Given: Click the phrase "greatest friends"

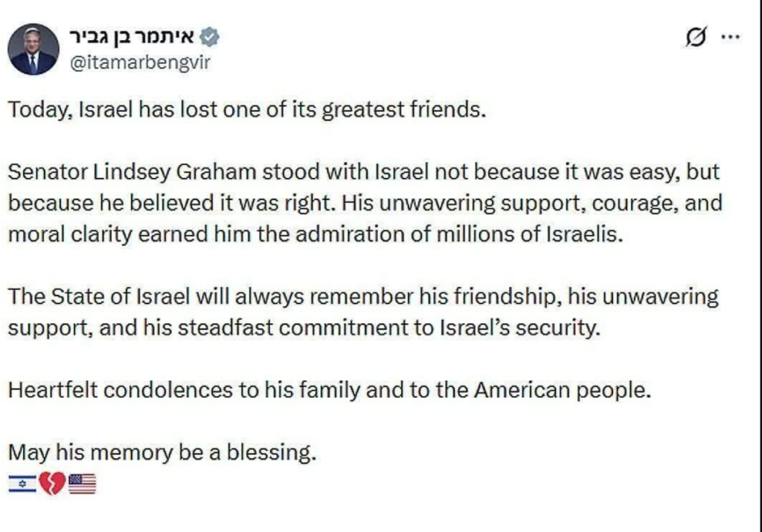Looking at the screenshot, I should point(403,110).
